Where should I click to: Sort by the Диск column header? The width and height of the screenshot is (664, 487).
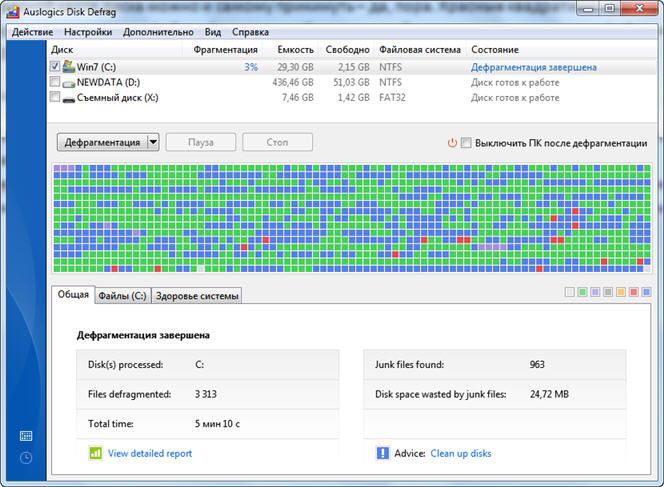(62, 50)
